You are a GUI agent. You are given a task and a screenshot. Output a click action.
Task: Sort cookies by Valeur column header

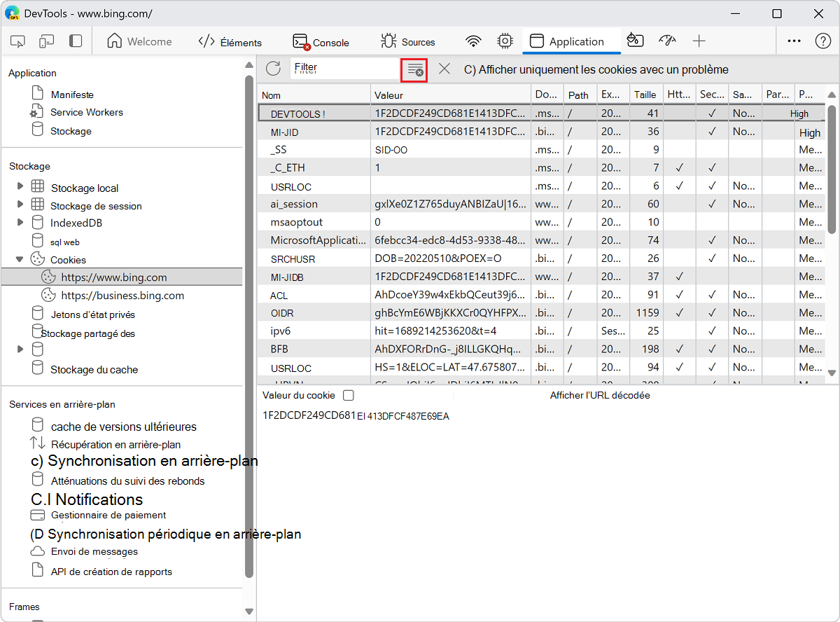(451, 95)
